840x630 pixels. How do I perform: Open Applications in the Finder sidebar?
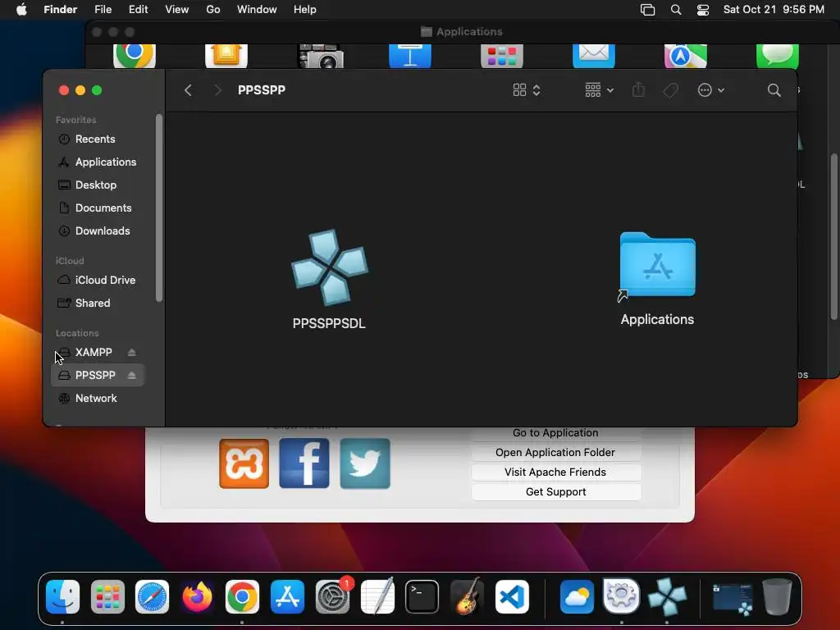click(x=98, y=162)
